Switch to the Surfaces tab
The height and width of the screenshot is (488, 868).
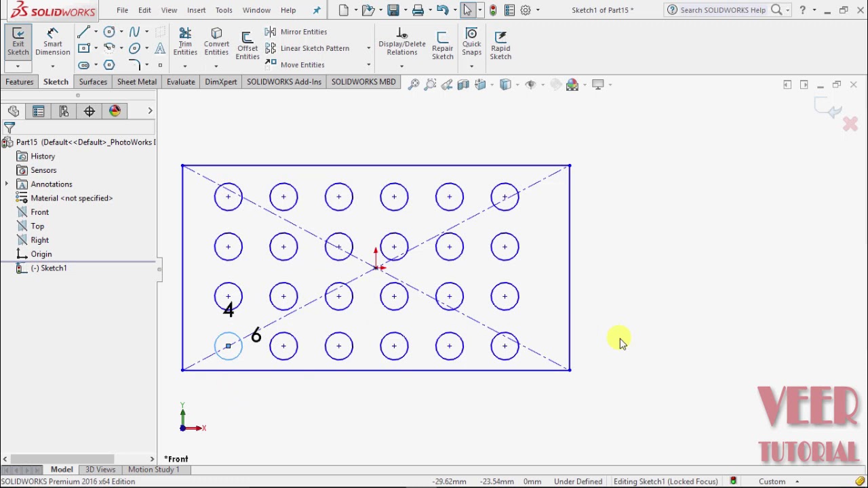[93, 82]
